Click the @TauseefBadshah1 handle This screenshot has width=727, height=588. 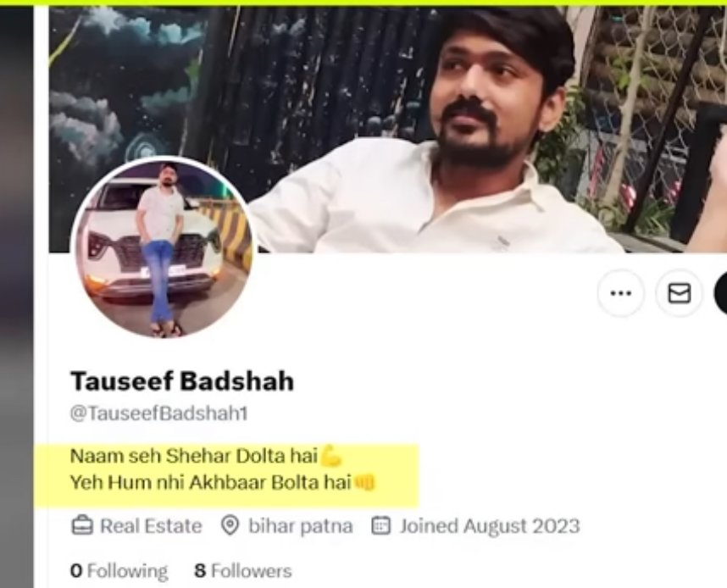[159, 413]
